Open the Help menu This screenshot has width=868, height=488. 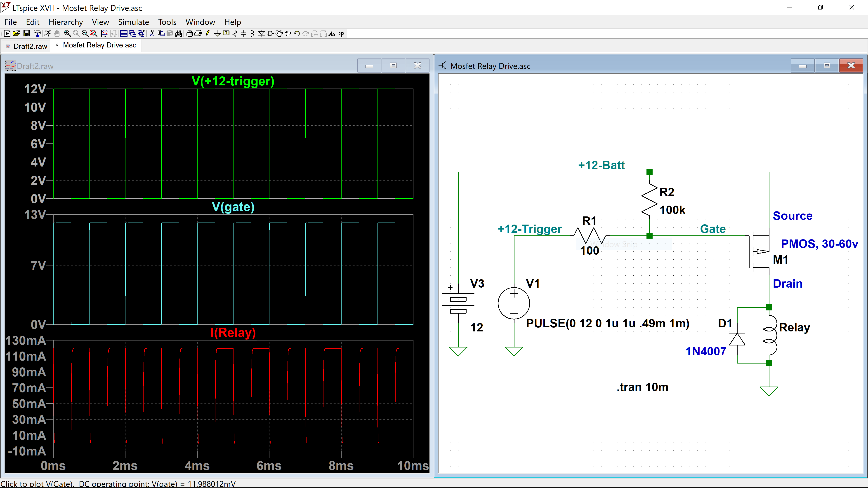[233, 22]
